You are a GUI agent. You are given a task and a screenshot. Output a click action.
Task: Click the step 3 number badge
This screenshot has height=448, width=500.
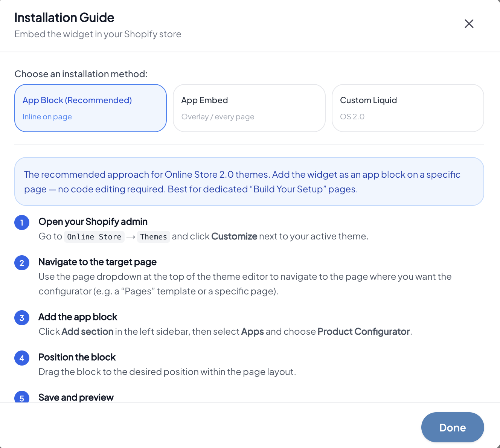[22, 318]
